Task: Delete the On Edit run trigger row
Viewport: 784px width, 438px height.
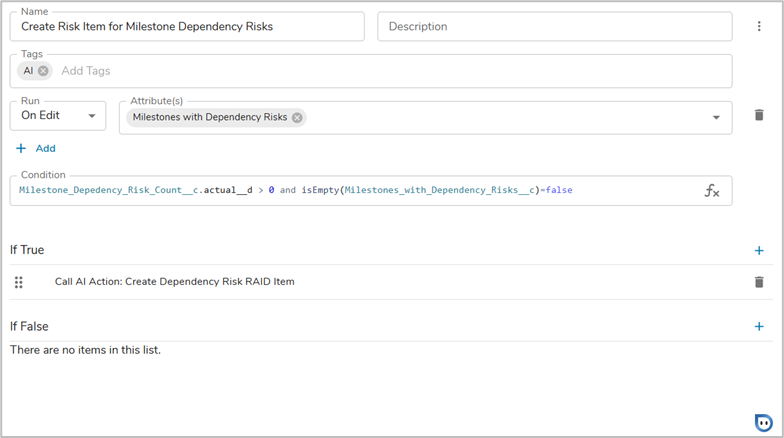Action: [759, 116]
